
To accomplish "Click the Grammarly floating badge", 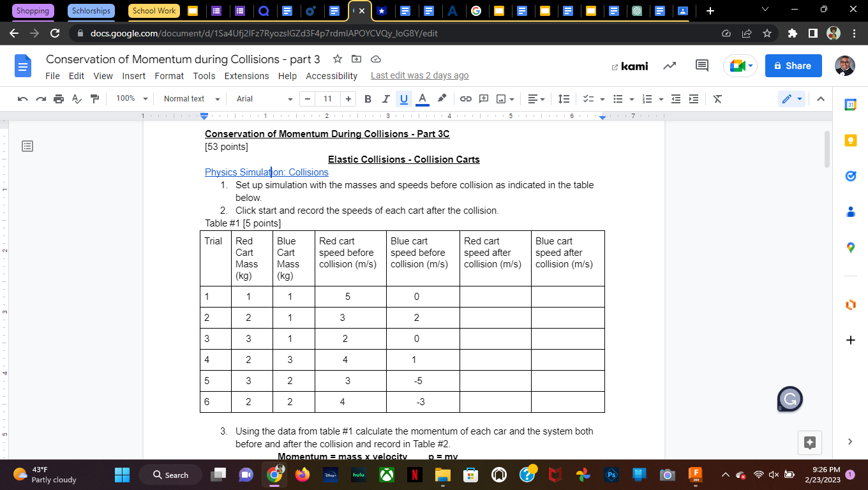I will (790, 399).
